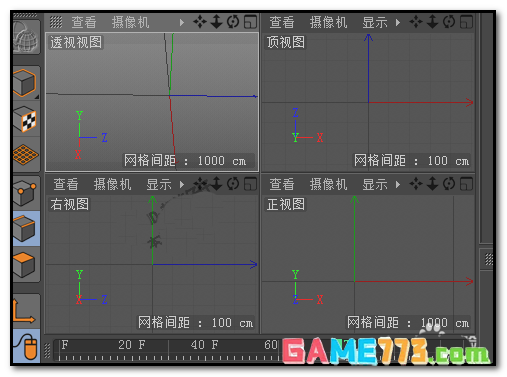Click grip handle icon left of perspective 查看

pos(56,22)
